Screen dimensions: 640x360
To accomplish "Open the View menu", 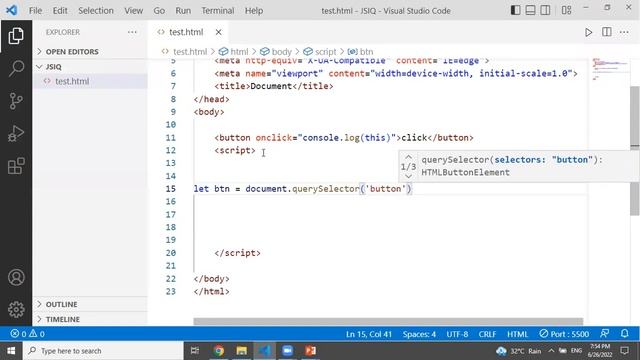I will [133, 11].
